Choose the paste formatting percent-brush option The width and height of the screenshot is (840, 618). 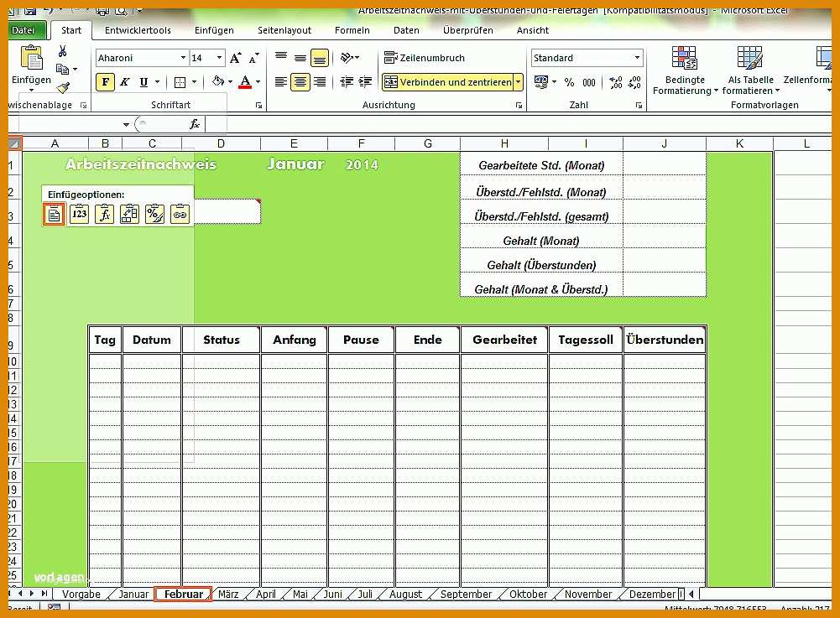(x=154, y=214)
